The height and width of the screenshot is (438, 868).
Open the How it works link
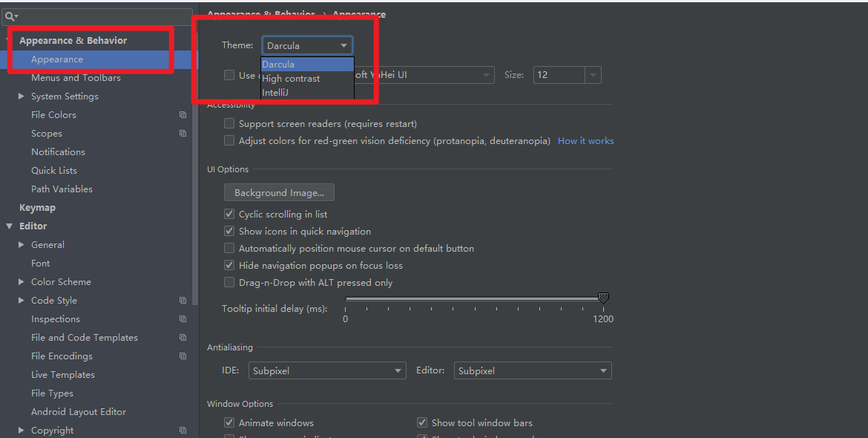(x=585, y=141)
